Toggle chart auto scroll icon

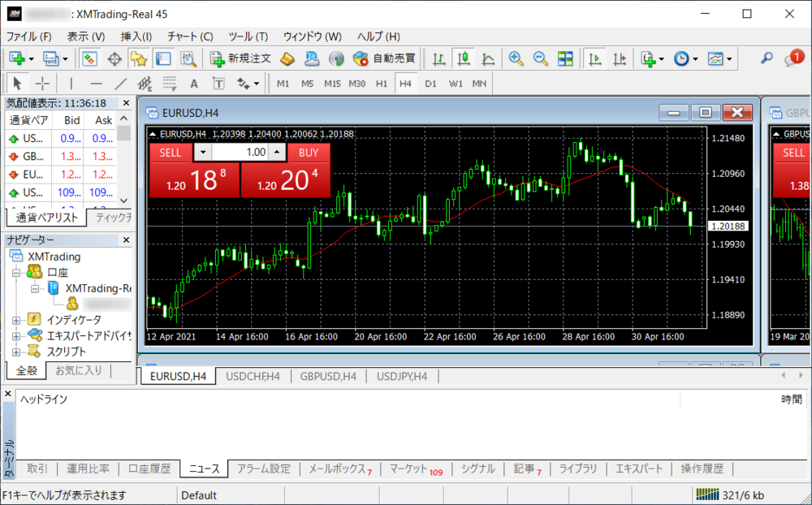click(595, 58)
